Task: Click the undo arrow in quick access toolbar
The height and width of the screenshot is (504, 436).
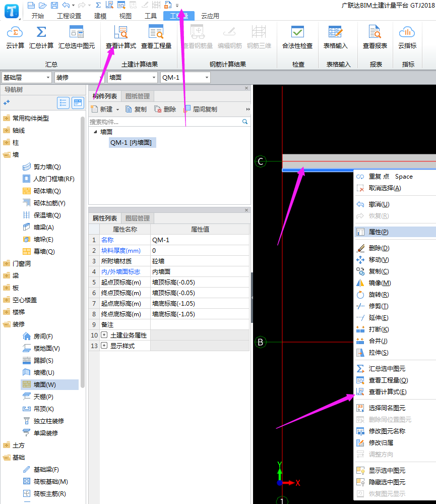Action: point(66,5)
